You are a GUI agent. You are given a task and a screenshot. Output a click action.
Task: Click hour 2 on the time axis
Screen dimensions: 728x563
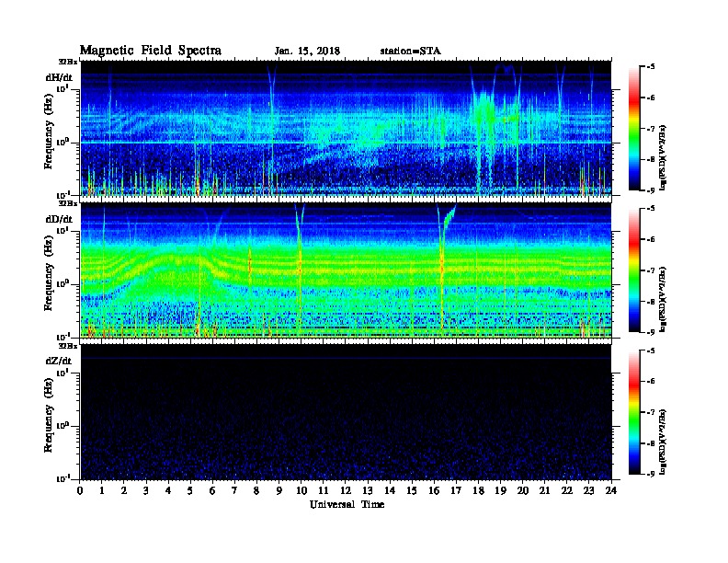124,490
